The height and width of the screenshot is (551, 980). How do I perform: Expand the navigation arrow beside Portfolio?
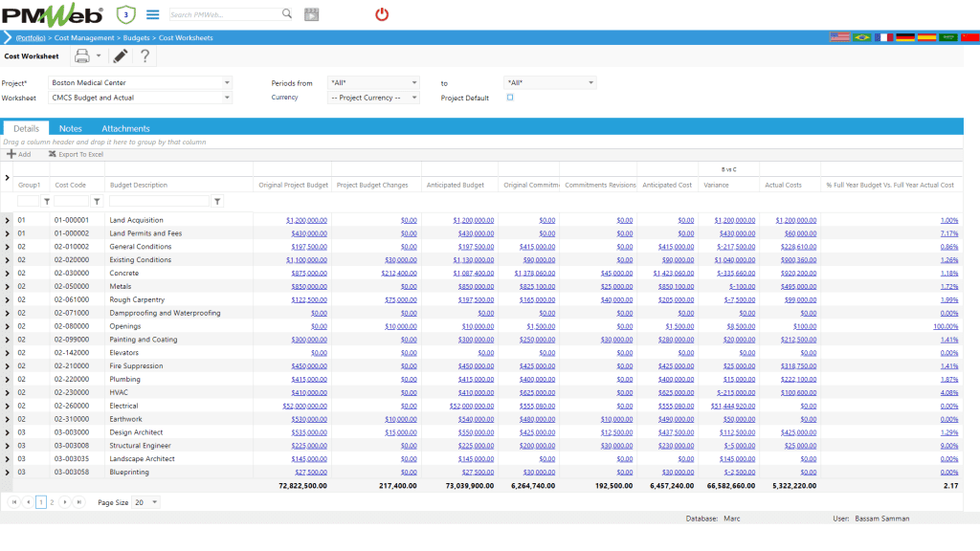[x=8, y=38]
